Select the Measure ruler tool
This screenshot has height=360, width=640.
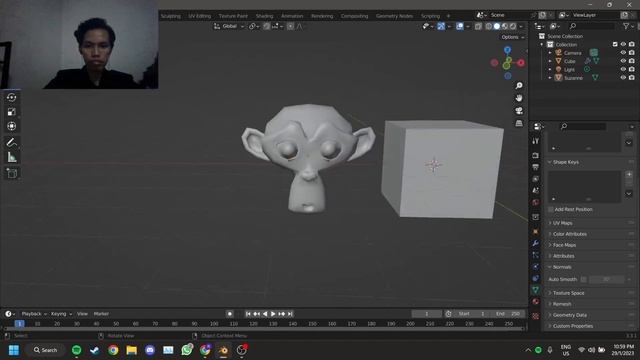[11, 157]
